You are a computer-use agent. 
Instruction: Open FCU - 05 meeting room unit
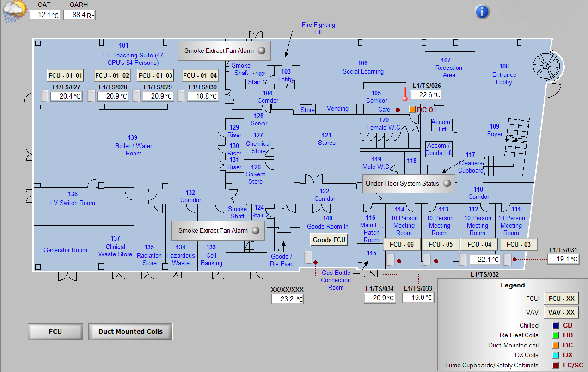(x=440, y=244)
